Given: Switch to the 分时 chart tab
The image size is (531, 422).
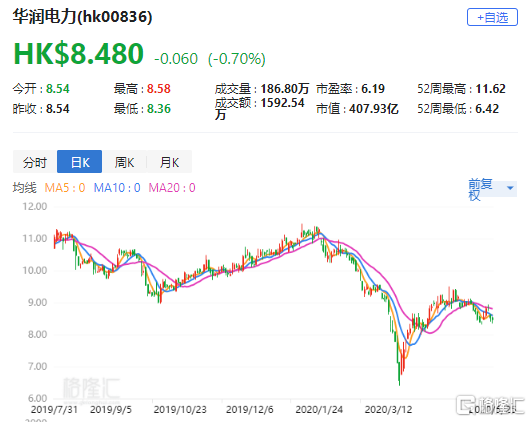Looking at the screenshot, I should click(35, 162).
